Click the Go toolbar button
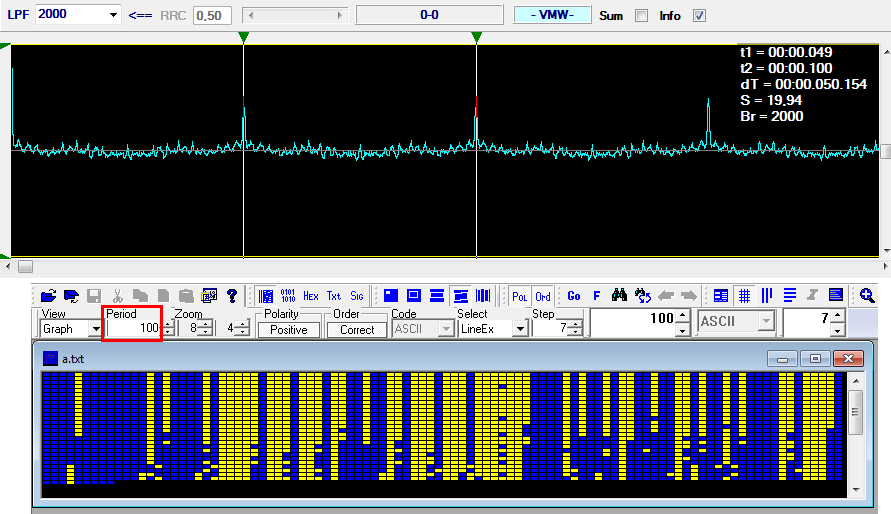891x514 pixels. pyautogui.click(x=574, y=296)
